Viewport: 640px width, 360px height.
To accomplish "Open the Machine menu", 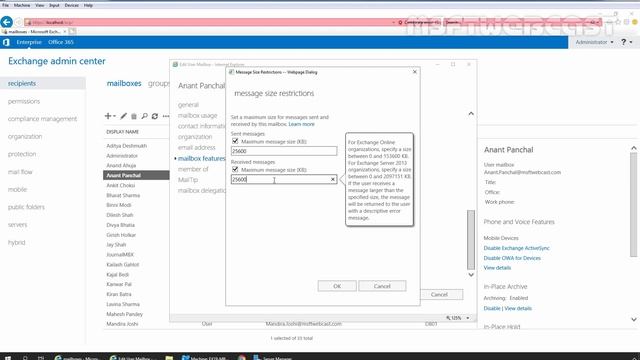I will pos(22,5).
